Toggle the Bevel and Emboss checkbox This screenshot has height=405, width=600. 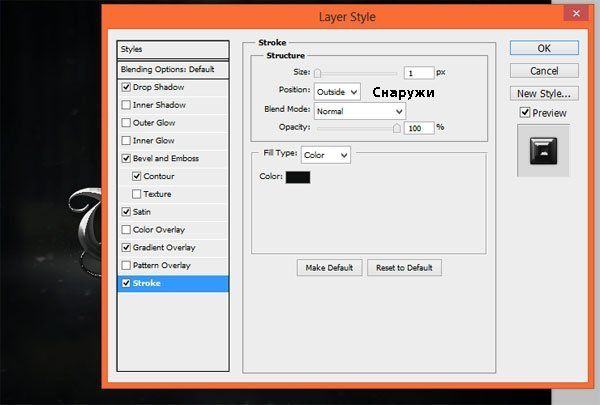tap(126, 158)
